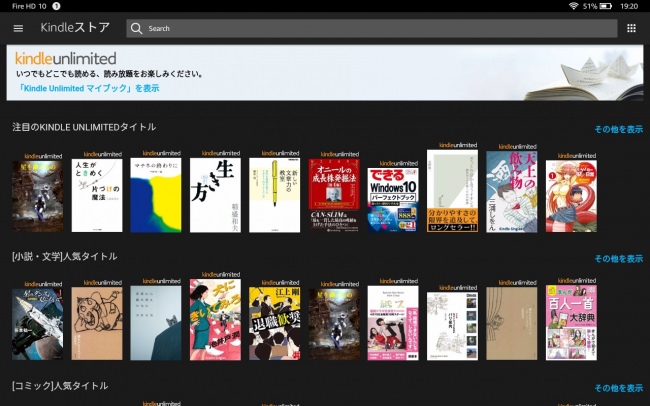The width and height of the screenshot is (650, 406).
Task: Select the blue and yellow abstract cover
Action: coord(156,195)
